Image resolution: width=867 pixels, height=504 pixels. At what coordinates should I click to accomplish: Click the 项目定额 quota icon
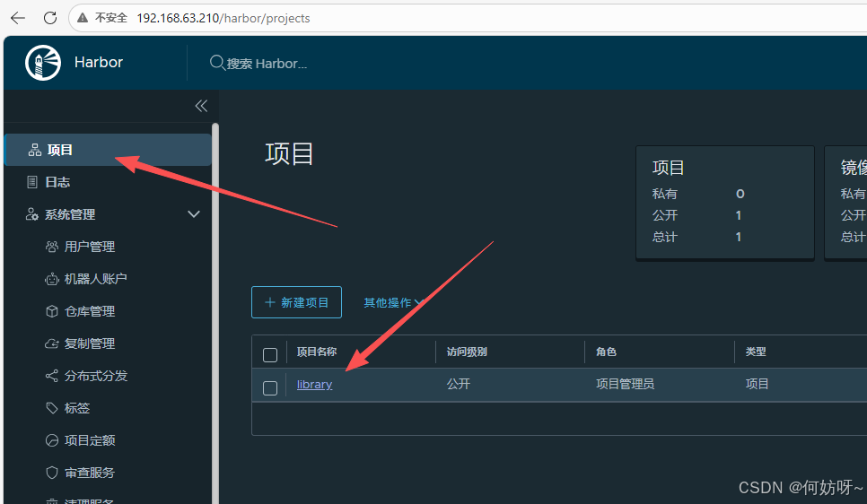(51, 440)
